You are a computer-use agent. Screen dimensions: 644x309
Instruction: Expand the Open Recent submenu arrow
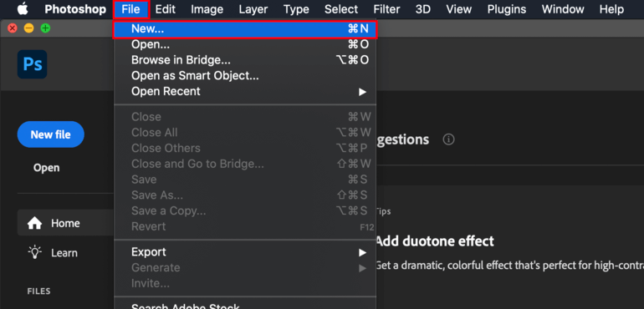pos(362,92)
